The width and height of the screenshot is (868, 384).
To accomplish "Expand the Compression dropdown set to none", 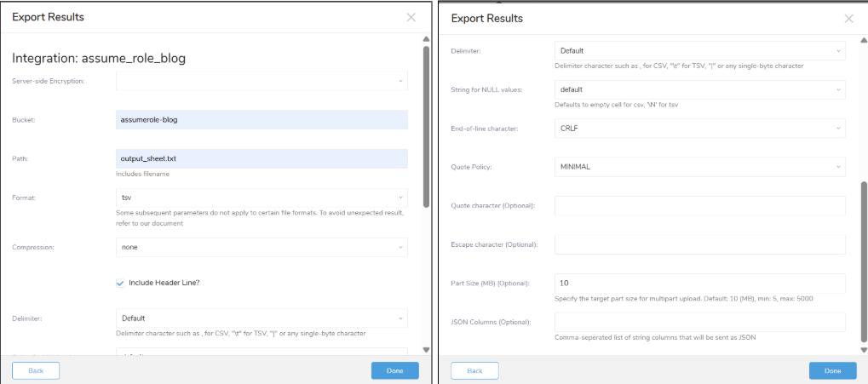I will pyautogui.click(x=262, y=247).
